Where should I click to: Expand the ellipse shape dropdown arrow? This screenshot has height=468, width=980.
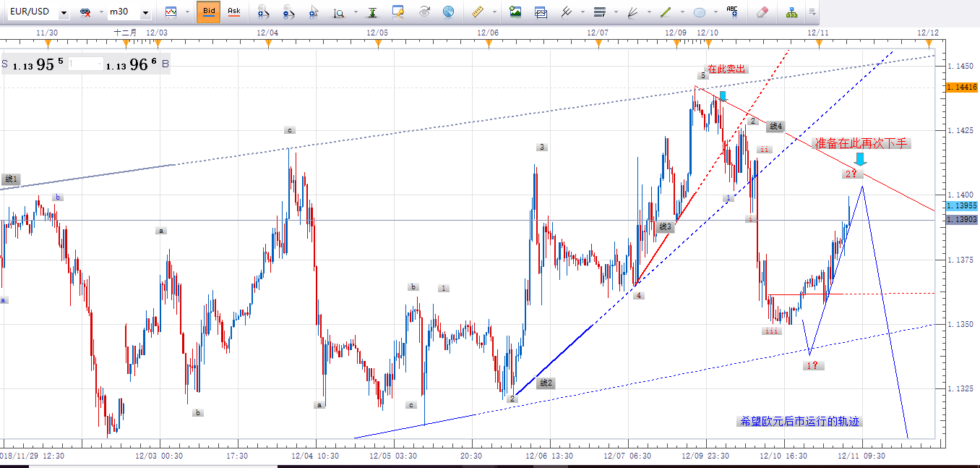(715, 12)
